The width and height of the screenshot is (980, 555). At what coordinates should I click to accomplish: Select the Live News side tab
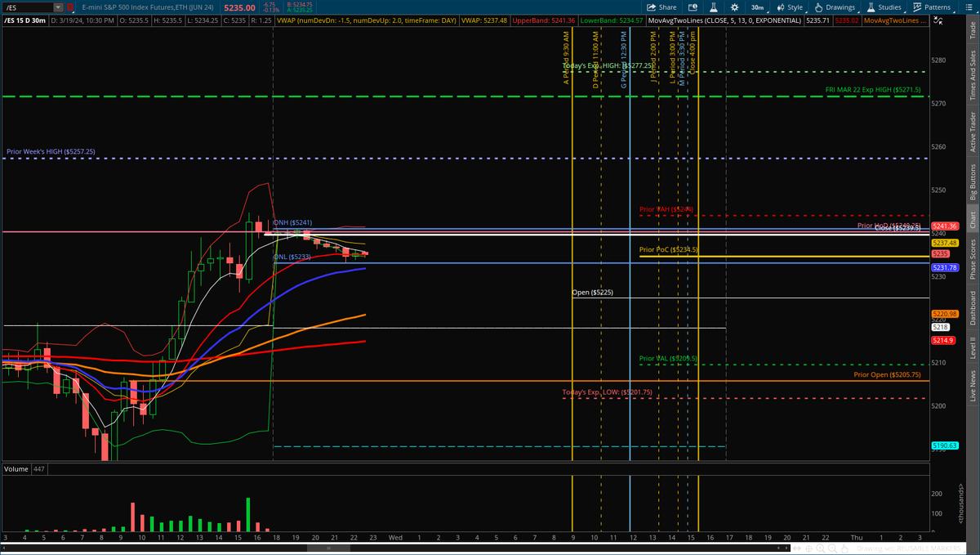[x=973, y=385]
